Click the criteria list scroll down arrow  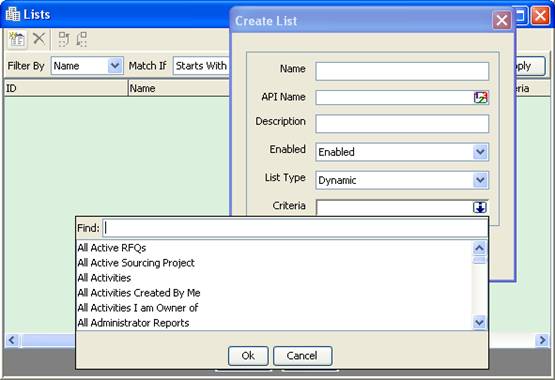click(x=479, y=323)
